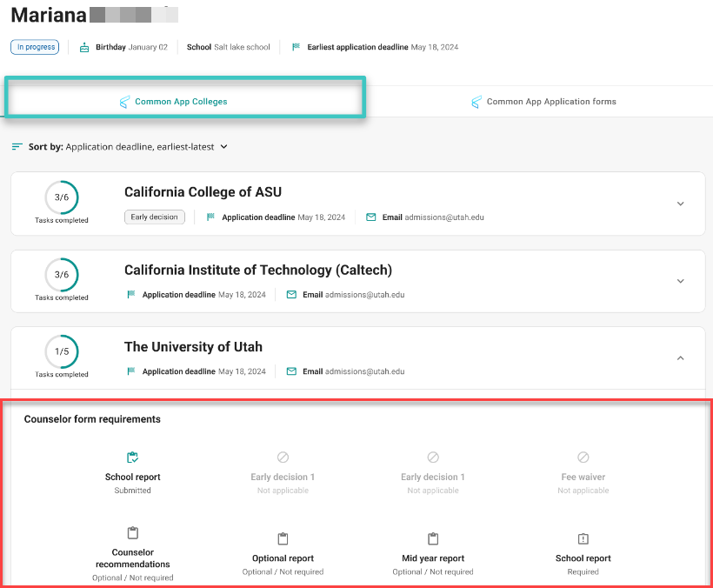The image size is (713, 588).
Task: Click the application deadline flag icon for ASU
Action: click(x=210, y=217)
